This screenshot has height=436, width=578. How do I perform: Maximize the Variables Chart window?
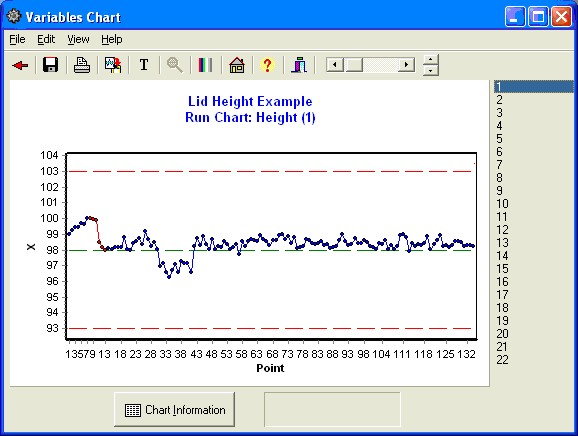(538, 17)
